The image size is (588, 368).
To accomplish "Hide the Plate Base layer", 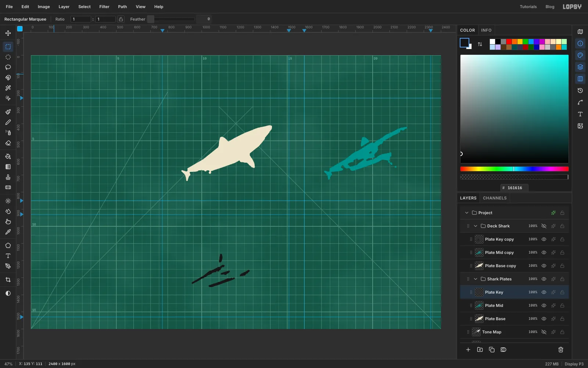I will click(x=544, y=319).
